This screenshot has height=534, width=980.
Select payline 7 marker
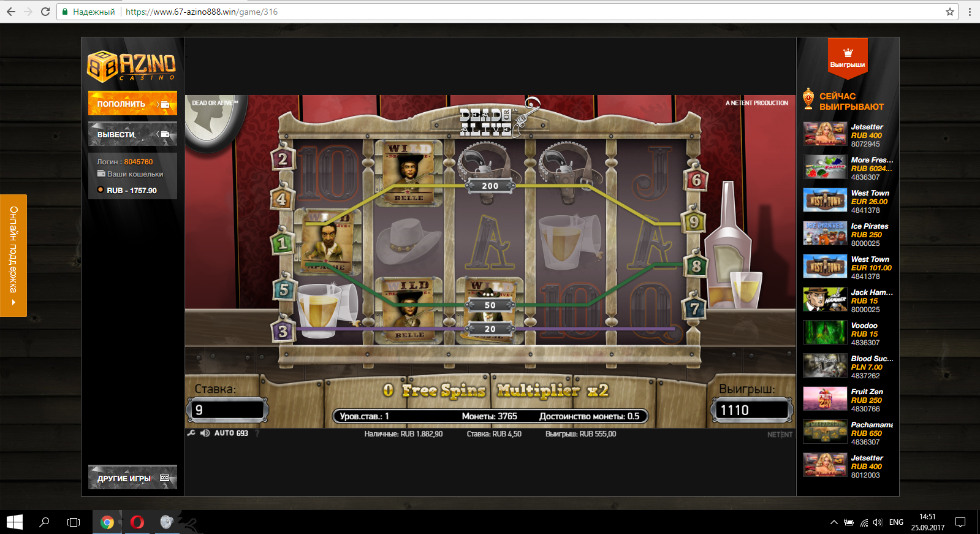point(695,308)
